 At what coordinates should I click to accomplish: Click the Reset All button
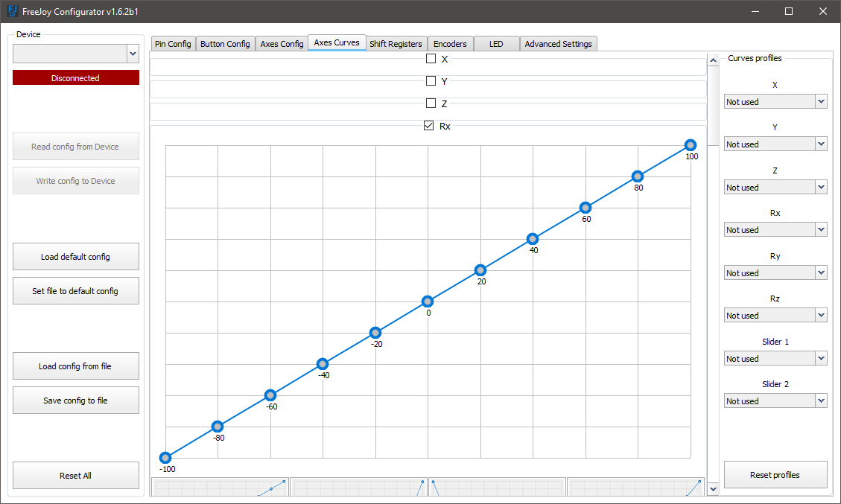point(76,476)
